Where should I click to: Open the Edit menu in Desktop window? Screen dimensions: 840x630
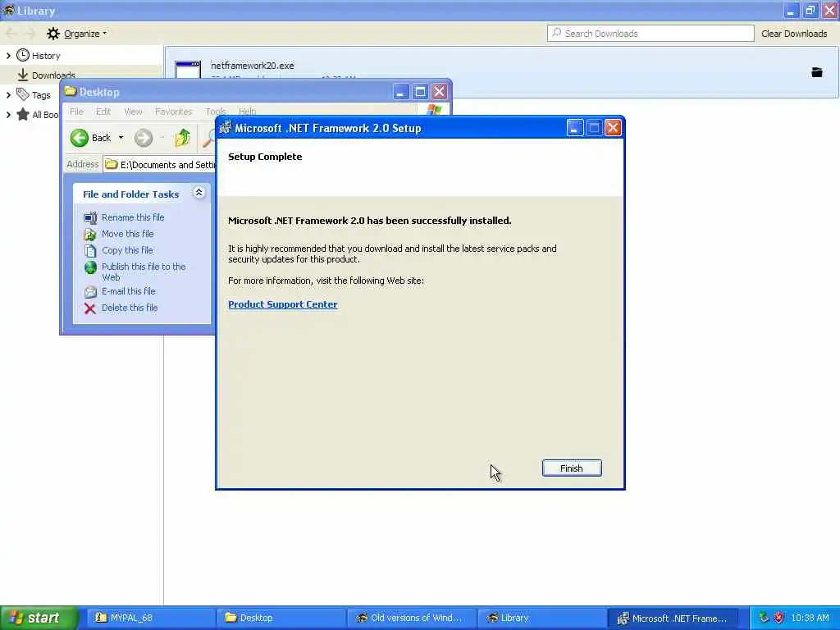coord(103,112)
